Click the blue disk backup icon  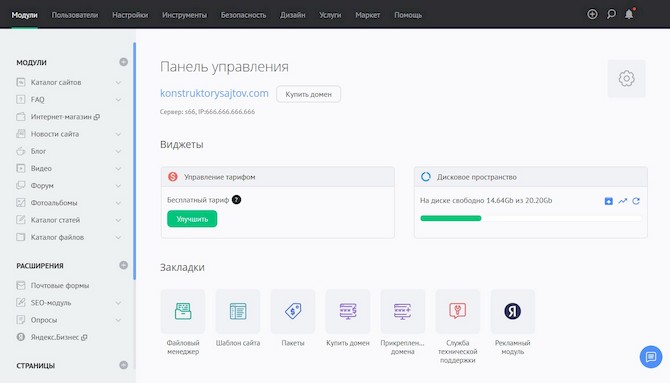coord(608,201)
